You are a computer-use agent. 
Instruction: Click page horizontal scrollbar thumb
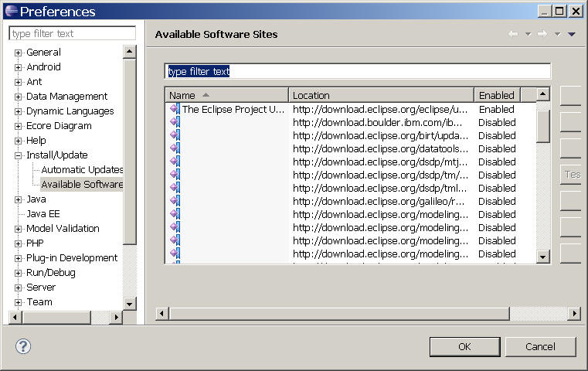[x=339, y=314]
